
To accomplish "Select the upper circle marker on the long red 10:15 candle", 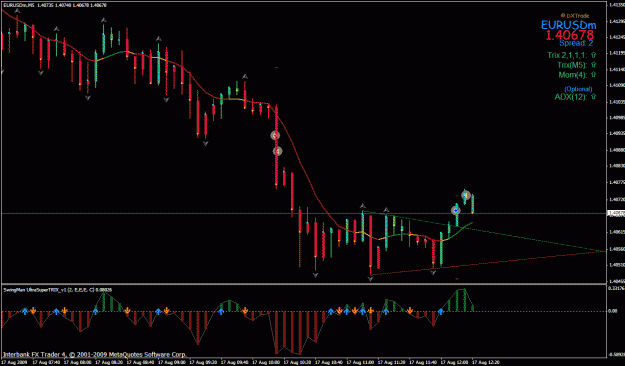I will coord(275,136).
